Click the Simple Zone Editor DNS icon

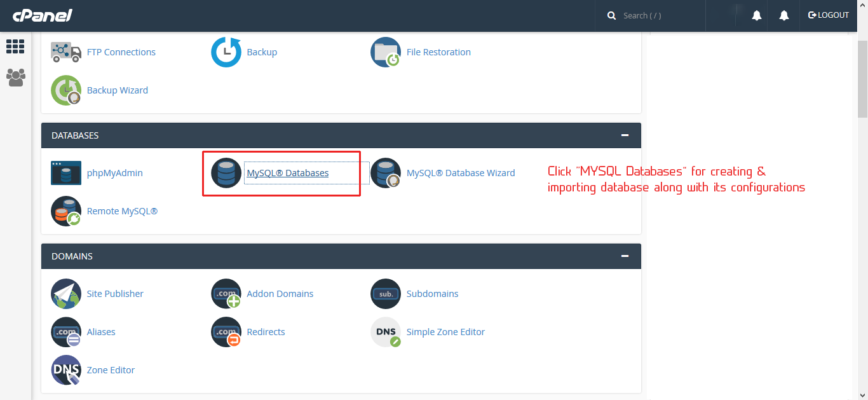pyautogui.click(x=386, y=332)
